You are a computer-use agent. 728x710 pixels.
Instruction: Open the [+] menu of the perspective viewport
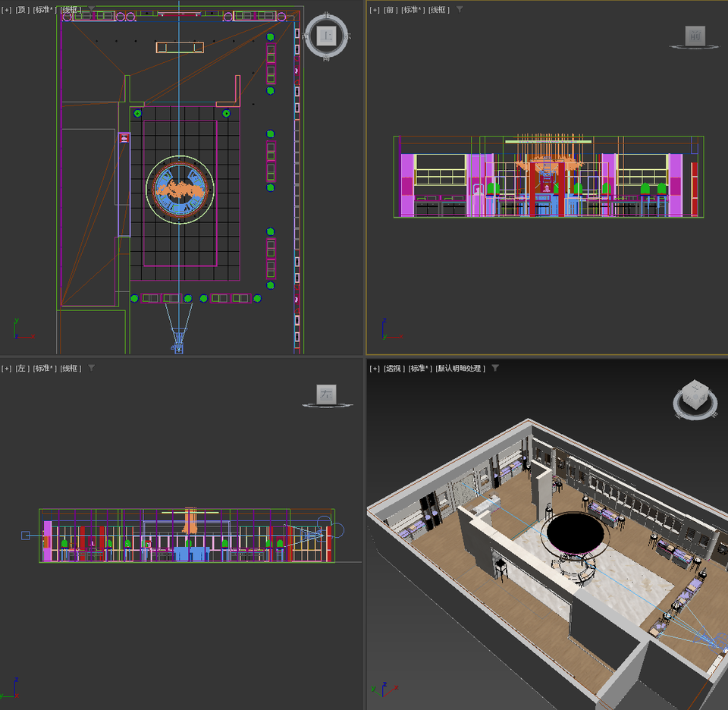(375, 368)
